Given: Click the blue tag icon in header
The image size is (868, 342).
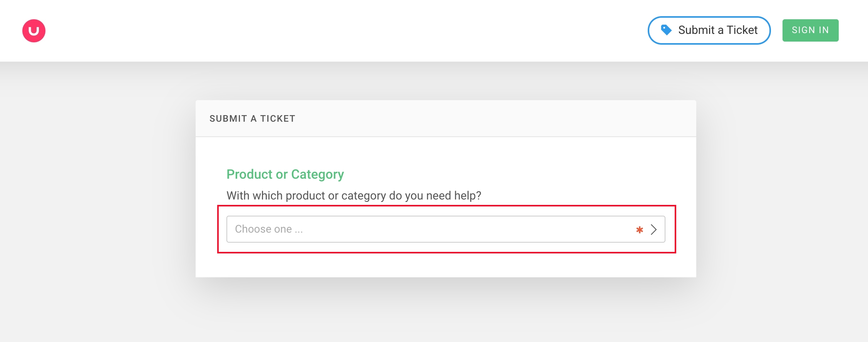Looking at the screenshot, I should click(666, 30).
